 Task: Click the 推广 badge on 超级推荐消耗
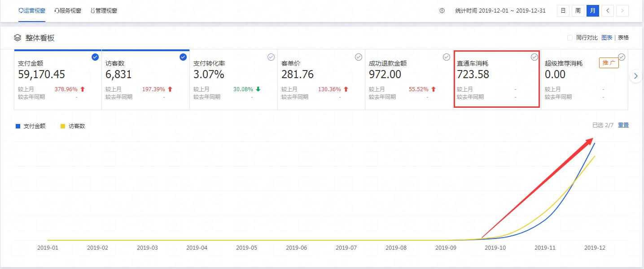(x=609, y=63)
